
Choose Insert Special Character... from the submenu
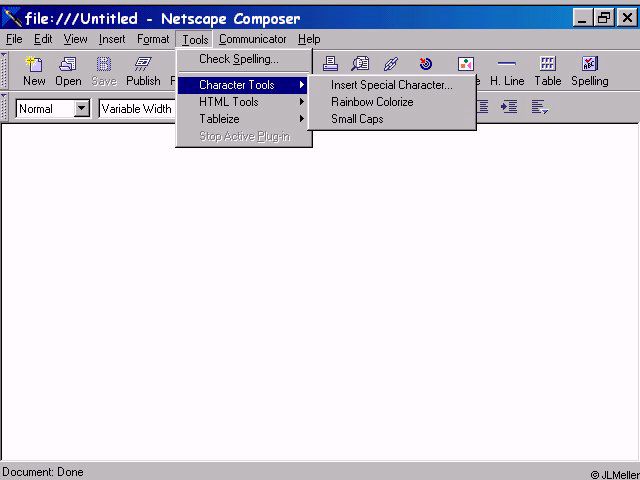tap(392, 85)
